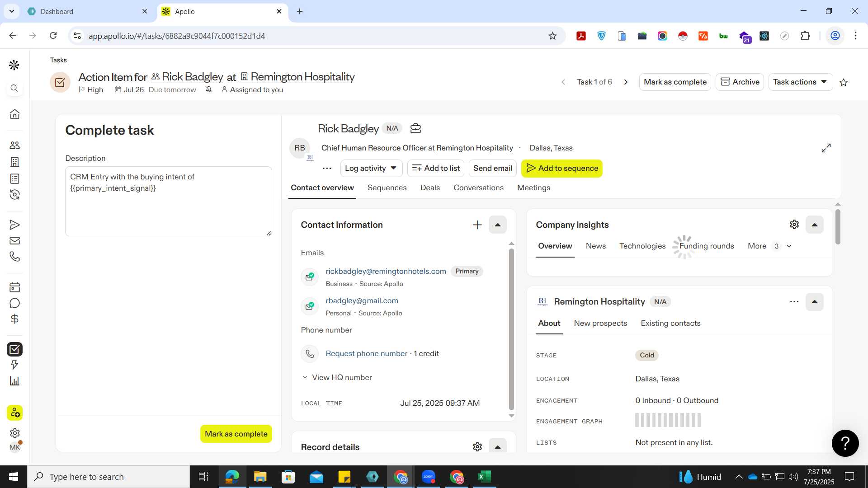Add new contact information with plus
Viewport: 868px width, 488px height.
[x=477, y=225]
